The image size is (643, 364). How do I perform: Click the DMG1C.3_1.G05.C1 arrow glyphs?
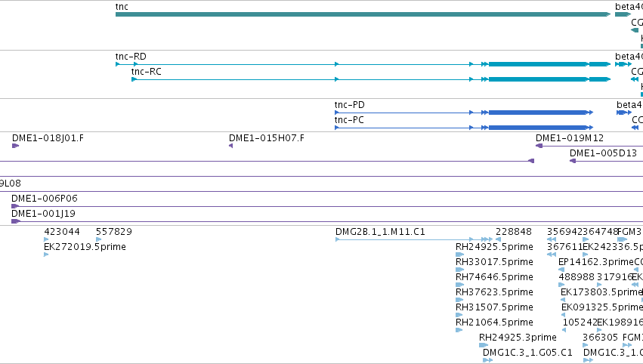point(487,360)
